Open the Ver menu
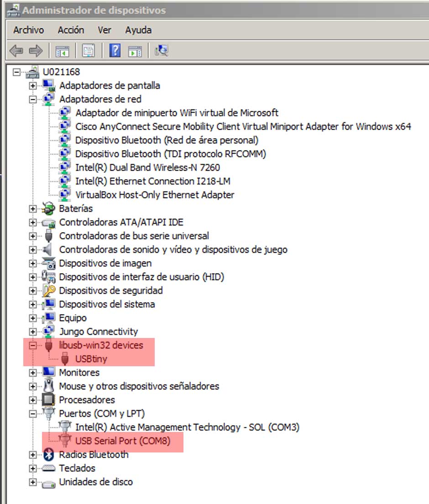 [105, 30]
